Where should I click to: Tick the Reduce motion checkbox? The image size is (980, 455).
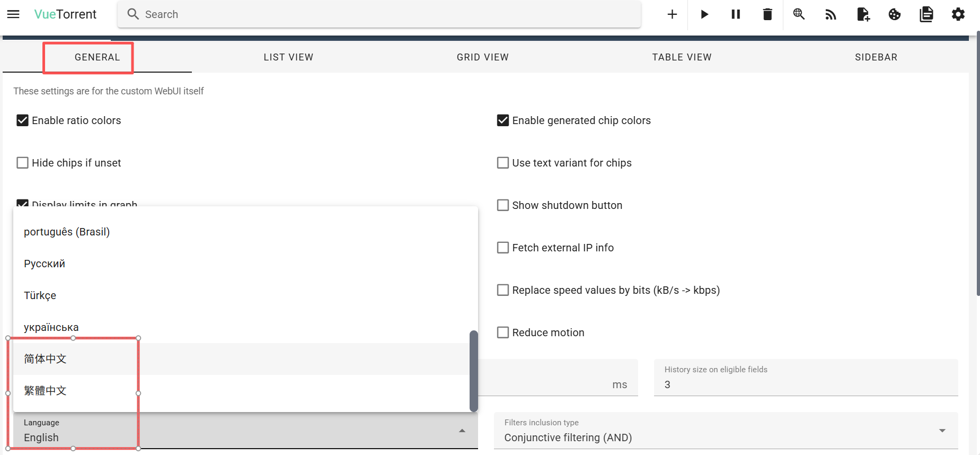click(x=503, y=332)
